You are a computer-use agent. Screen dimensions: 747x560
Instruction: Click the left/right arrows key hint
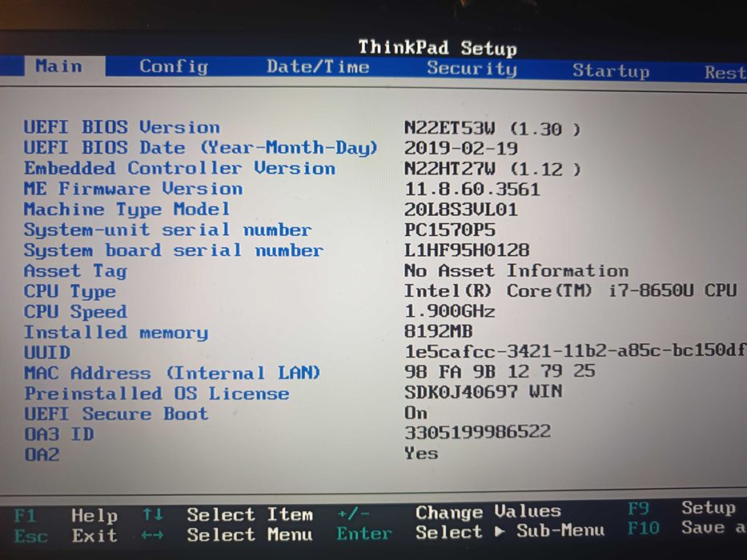[152, 535]
